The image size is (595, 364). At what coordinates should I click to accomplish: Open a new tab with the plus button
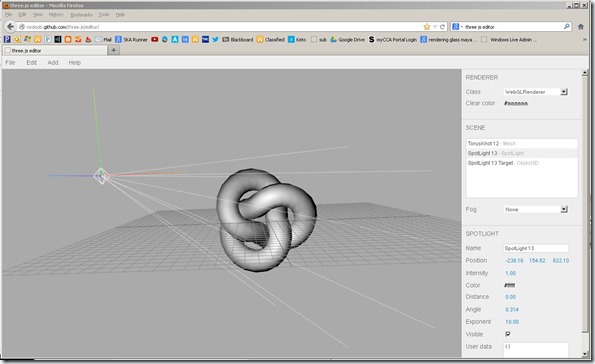[x=113, y=50]
